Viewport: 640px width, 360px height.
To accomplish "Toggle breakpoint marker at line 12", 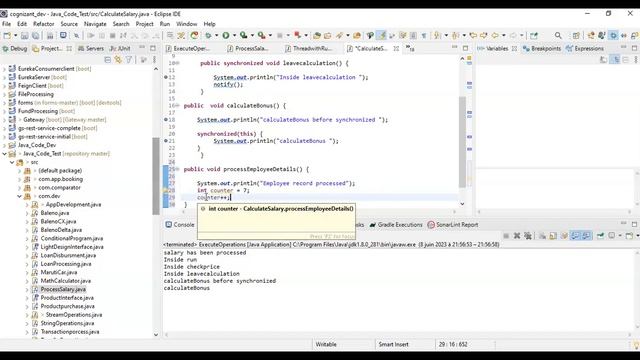I will click(x=166, y=77).
